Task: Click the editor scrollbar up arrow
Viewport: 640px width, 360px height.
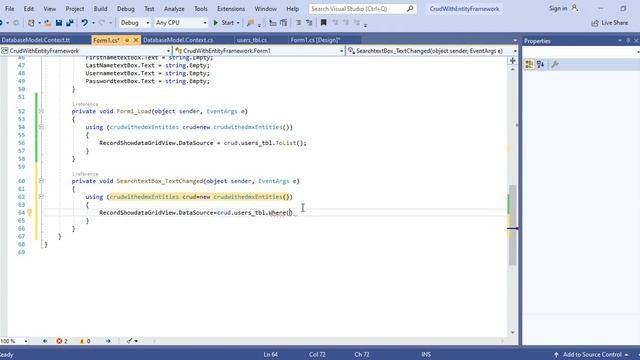Action: coord(513,70)
